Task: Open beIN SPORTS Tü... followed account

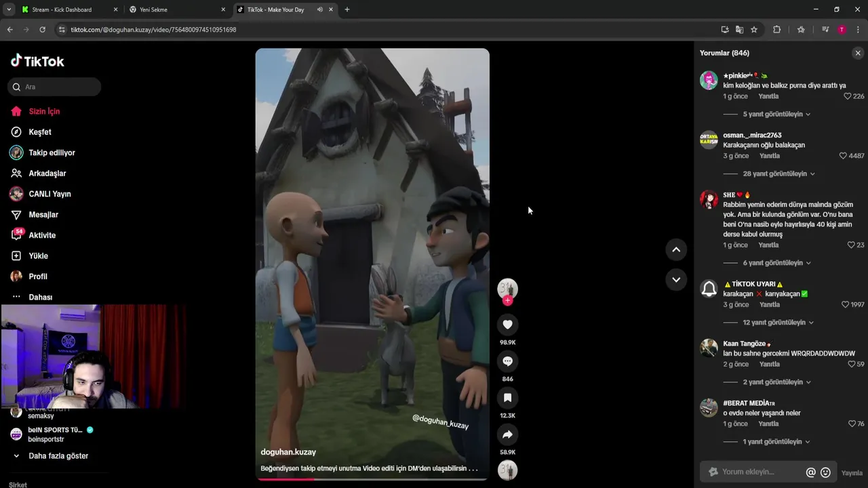Action: pyautogui.click(x=54, y=434)
